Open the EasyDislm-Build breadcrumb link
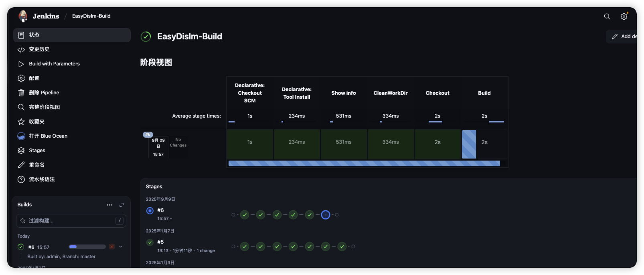Viewport: 644px width, 275px height. pyautogui.click(x=91, y=16)
